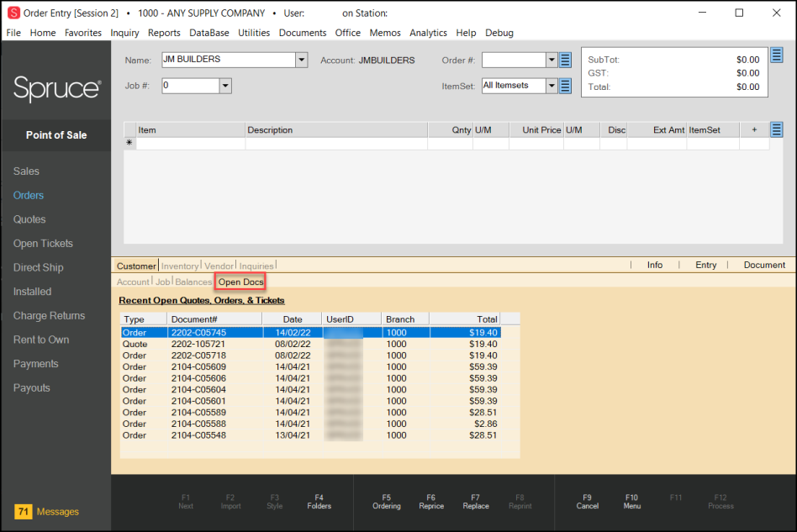
Task: Click the F5 Ordering button
Action: pyautogui.click(x=387, y=502)
